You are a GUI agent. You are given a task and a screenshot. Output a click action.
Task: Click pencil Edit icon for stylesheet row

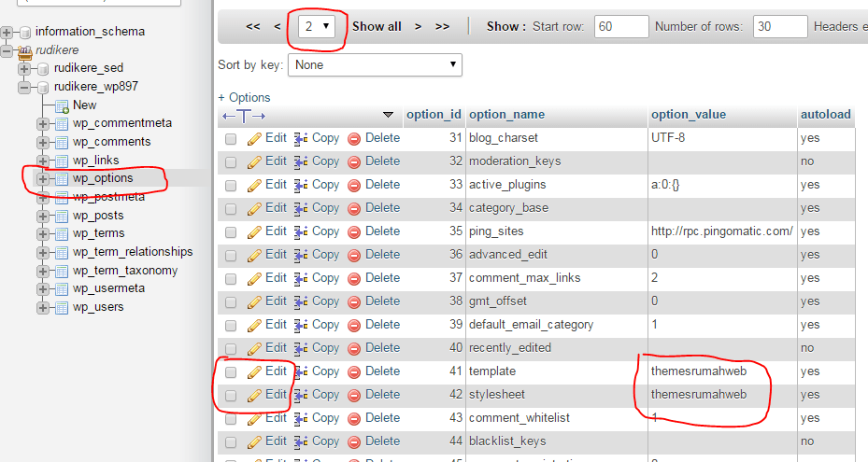(x=255, y=396)
